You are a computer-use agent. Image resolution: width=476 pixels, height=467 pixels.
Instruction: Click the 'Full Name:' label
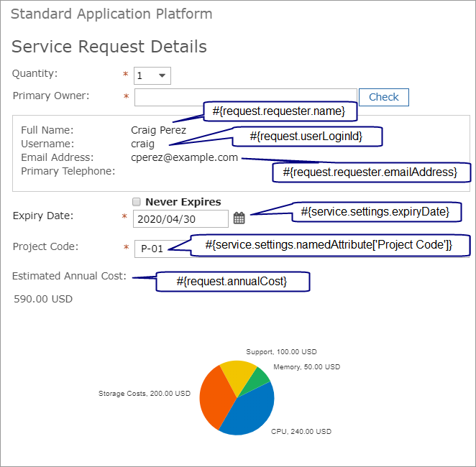coord(47,130)
